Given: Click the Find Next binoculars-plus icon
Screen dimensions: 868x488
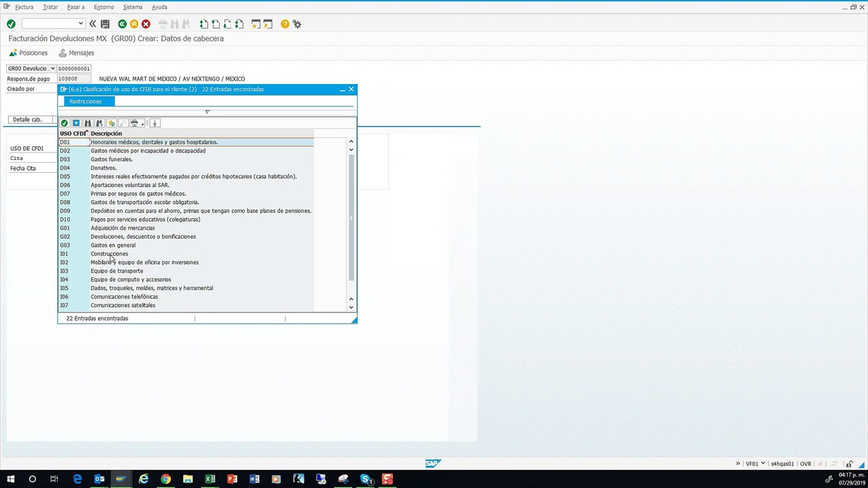Looking at the screenshot, I should [x=99, y=123].
